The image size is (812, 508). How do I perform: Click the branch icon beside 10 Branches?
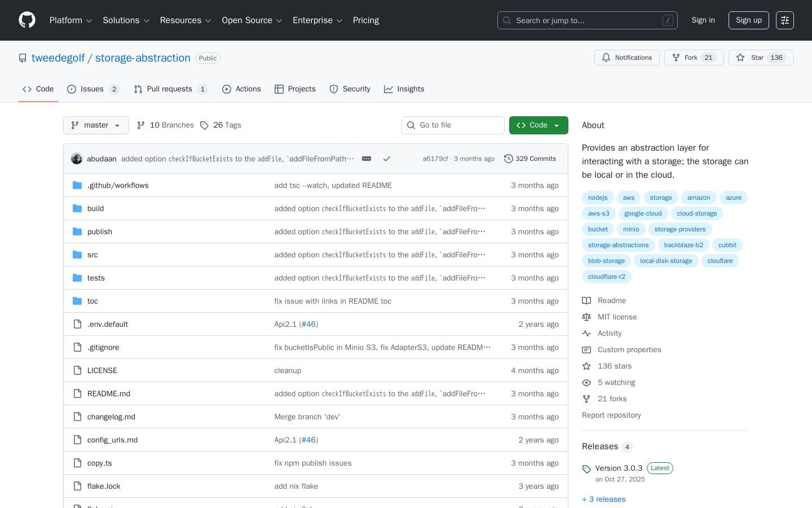(x=141, y=125)
